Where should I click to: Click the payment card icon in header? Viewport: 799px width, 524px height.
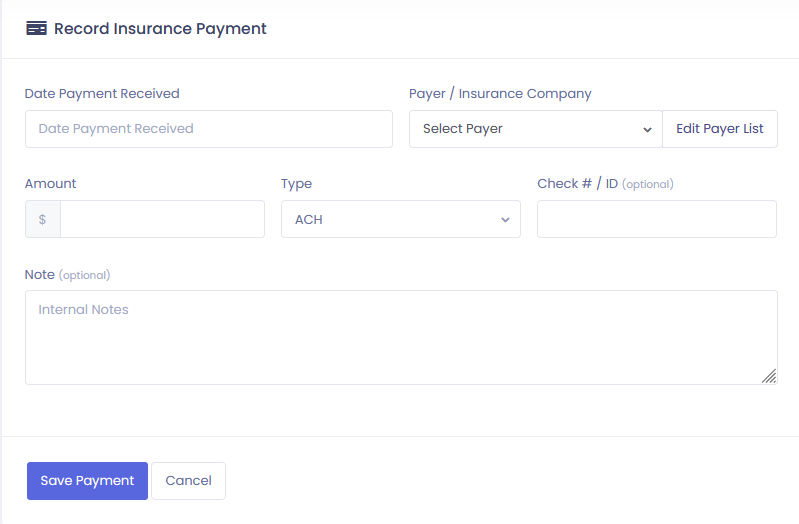pos(36,29)
